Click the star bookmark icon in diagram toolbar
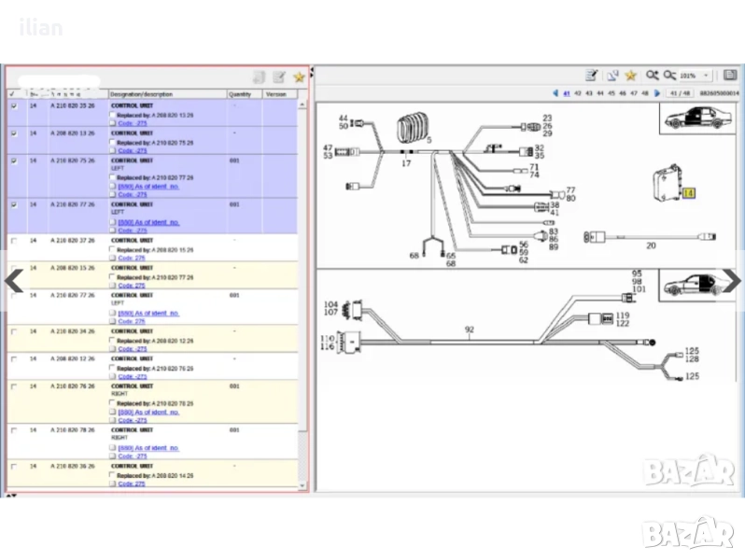745x560 pixels. [631, 75]
